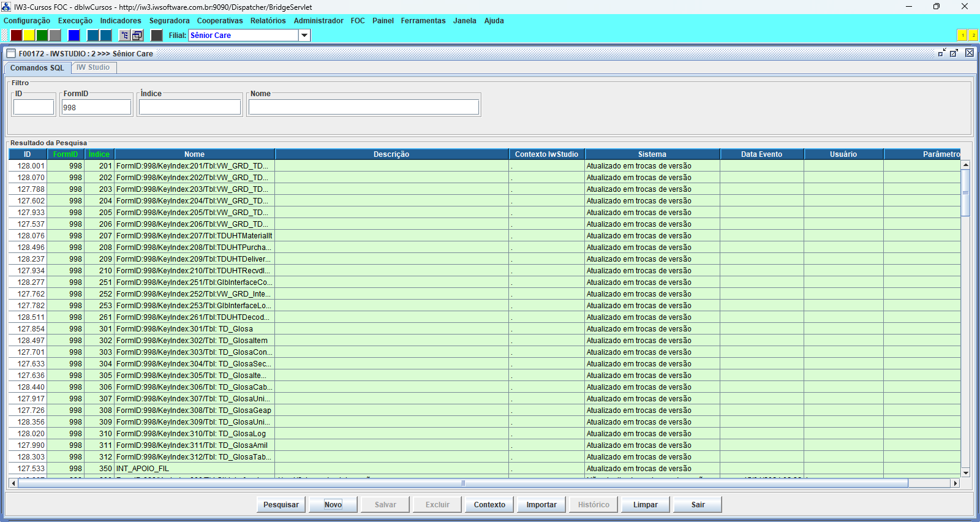Switch to the Comandos SQL tab
The height and width of the screenshot is (522, 980).
coord(37,68)
